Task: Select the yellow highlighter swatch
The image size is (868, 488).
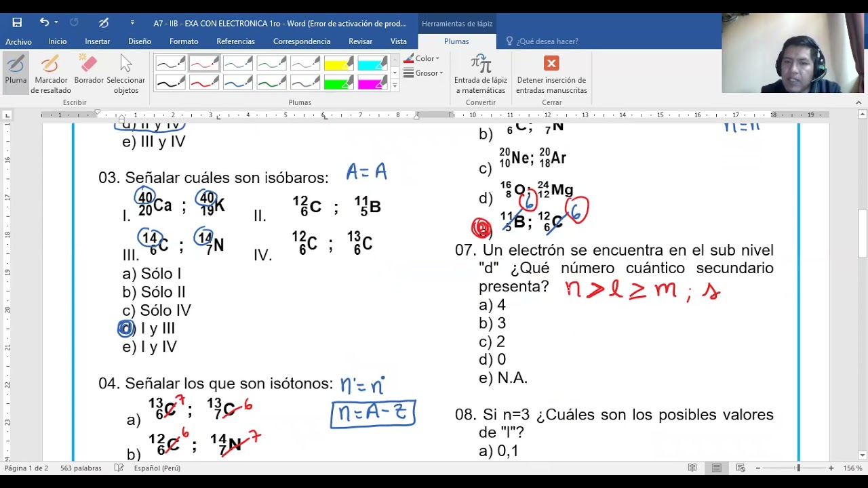Action: (x=338, y=64)
